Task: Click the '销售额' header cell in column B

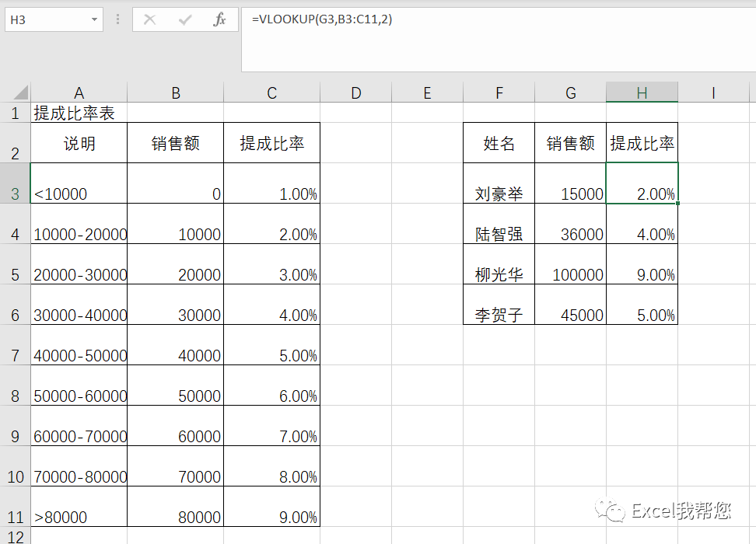Action: 176,143
